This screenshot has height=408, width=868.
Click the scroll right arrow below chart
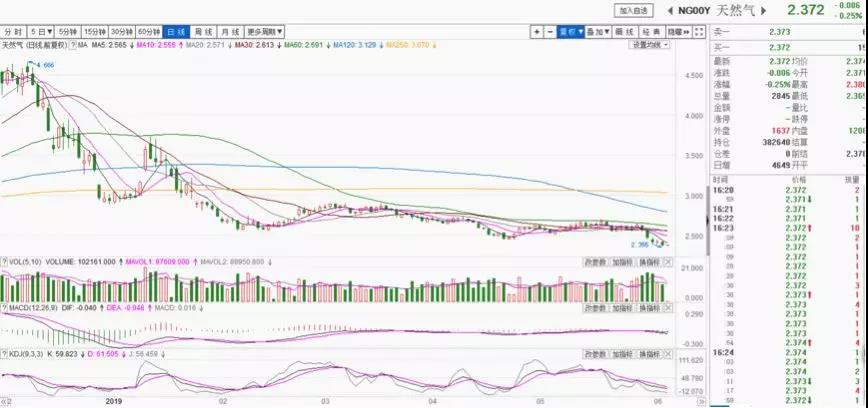[702, 401]
